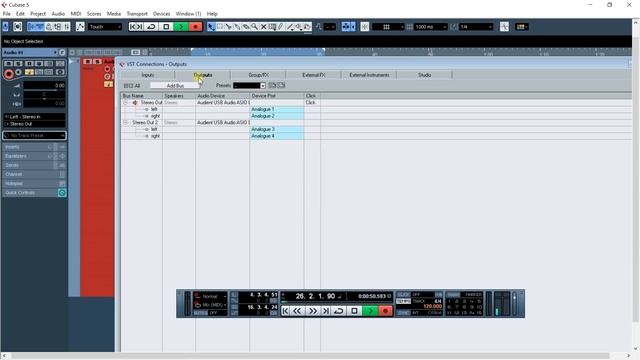Open the Transport menu
This screenshot has width=640, height=360.
[137, 14]
